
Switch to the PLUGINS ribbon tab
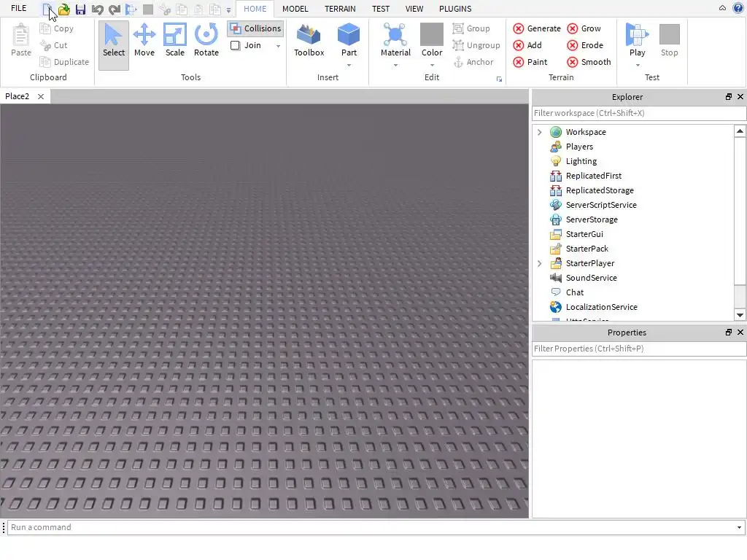(x=455, y=9)
